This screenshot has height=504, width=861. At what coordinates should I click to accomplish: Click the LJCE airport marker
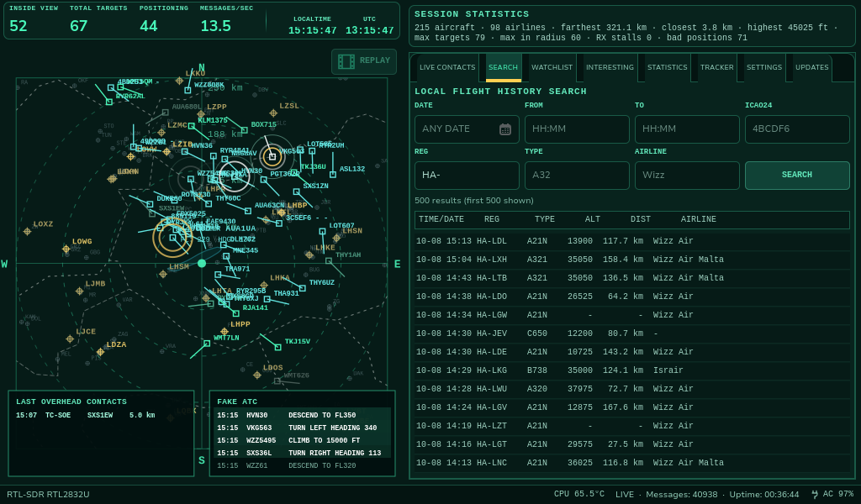tap(70, 339)
